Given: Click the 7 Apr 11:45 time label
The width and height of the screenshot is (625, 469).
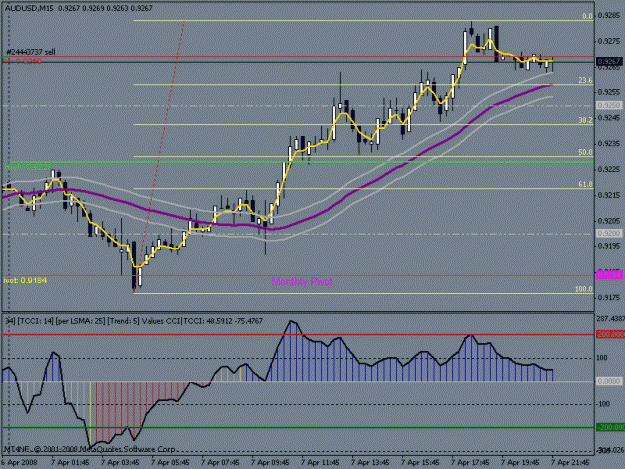Looking at the screenshot, I should point(320,463).
